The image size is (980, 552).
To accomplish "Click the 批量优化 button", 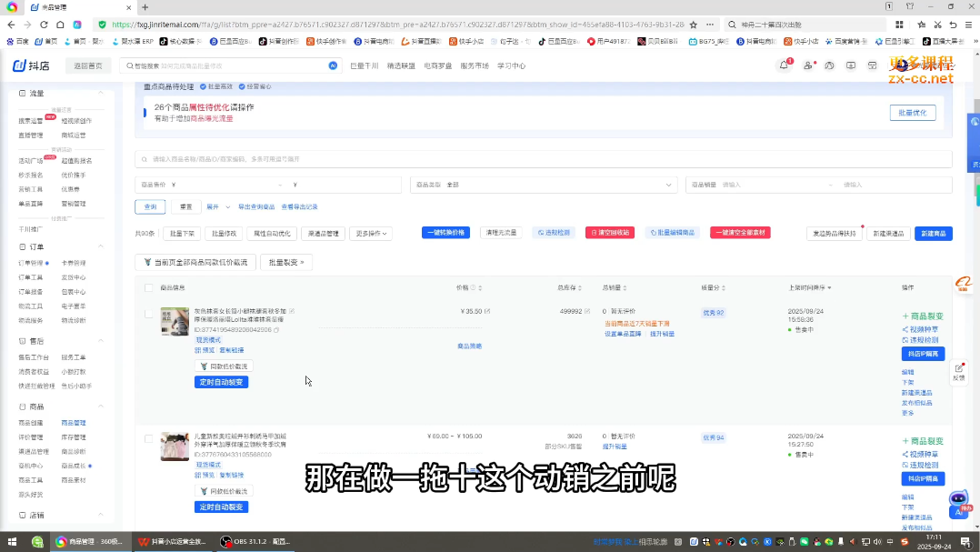I will 912,112.
